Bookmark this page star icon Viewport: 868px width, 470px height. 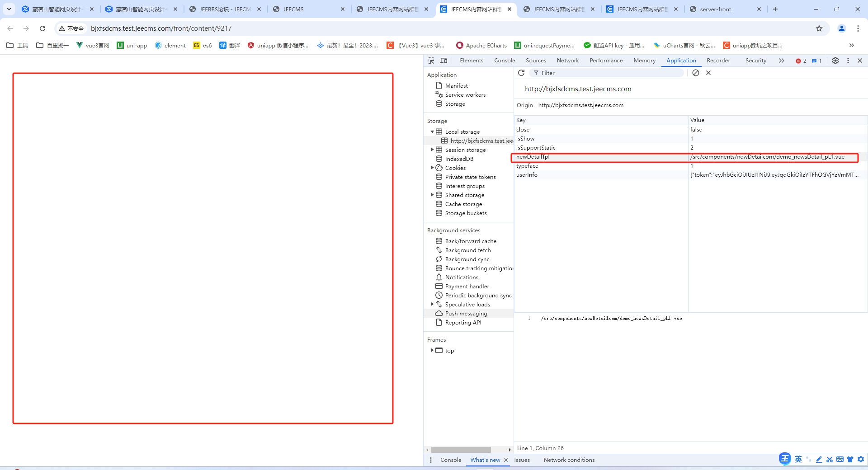click(x=819, y=28)
